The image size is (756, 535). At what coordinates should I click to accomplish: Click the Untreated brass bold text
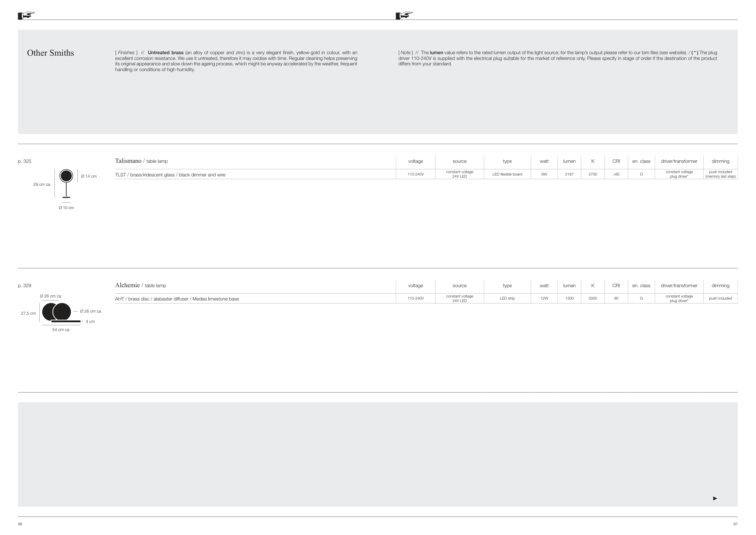[165, 53]
